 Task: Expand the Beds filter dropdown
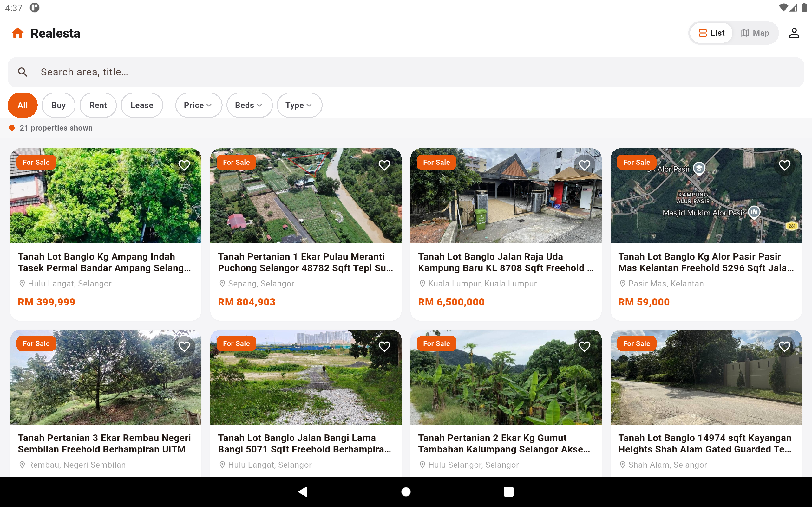249,105
